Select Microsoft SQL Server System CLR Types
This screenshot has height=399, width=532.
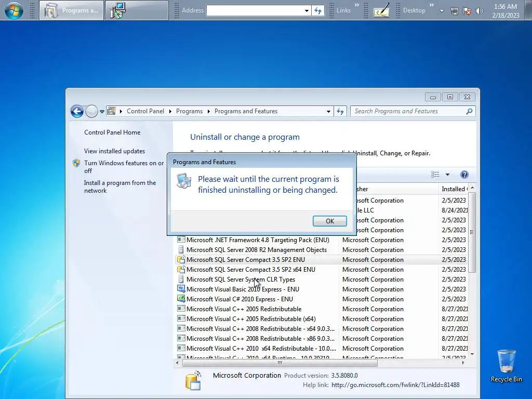click(x=241, y=279)
